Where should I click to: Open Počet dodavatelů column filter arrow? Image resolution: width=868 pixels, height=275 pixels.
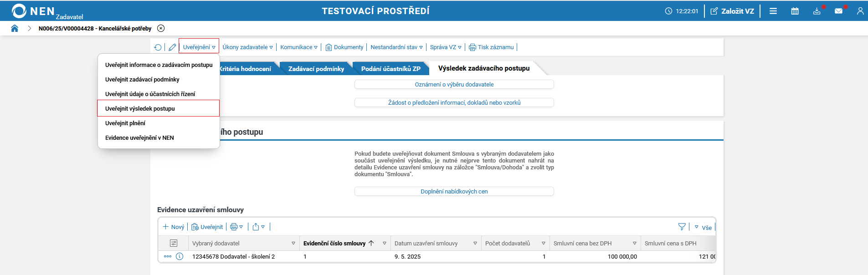point(544,243)
